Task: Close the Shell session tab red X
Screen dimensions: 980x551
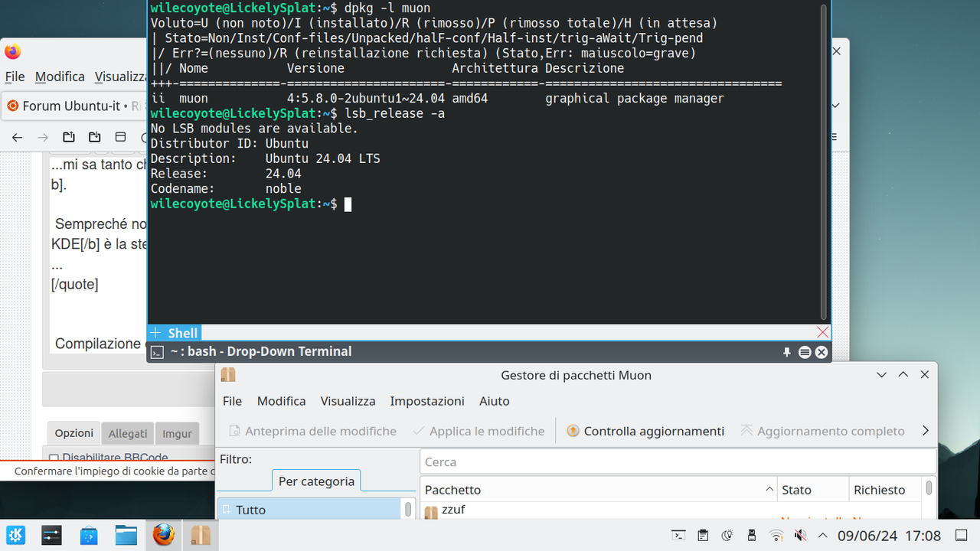Action: [x=823, y=332]
